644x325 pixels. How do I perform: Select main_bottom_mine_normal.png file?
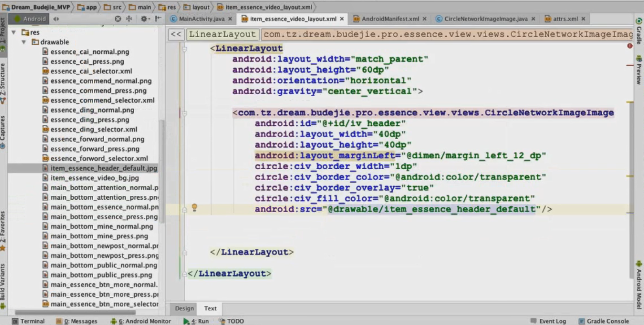(102, 226)
